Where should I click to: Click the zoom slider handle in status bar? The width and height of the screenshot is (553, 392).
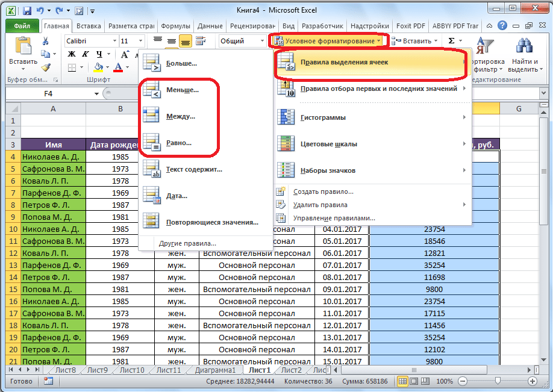[x=497, y=382]
